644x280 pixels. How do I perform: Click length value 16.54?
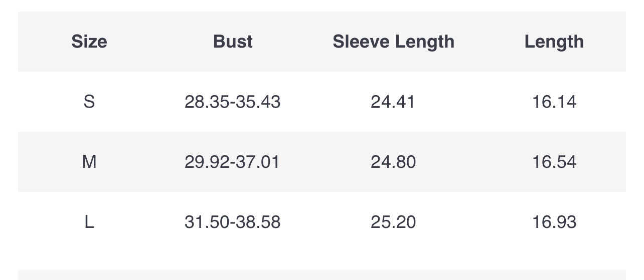pyautogui.click(x=554, y=162)
